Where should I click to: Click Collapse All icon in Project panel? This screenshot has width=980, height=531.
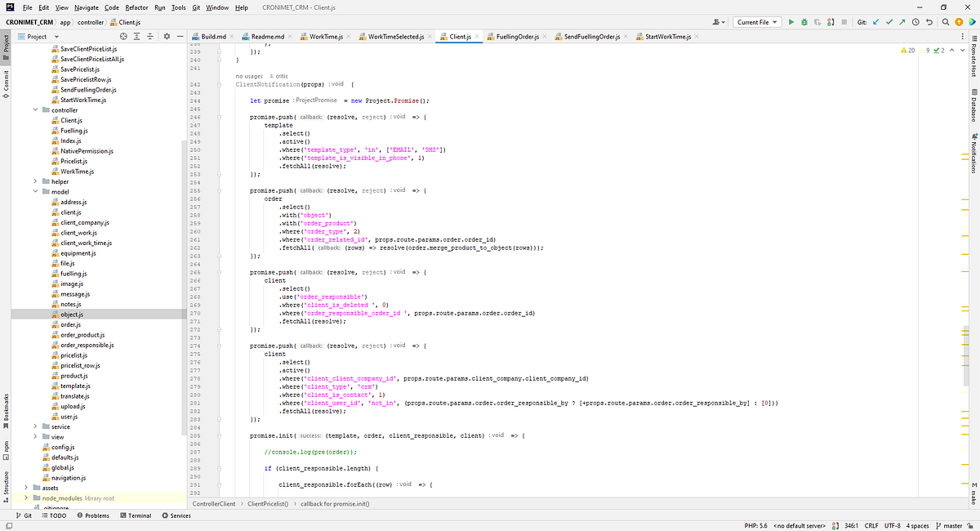[x=151, y=37]
